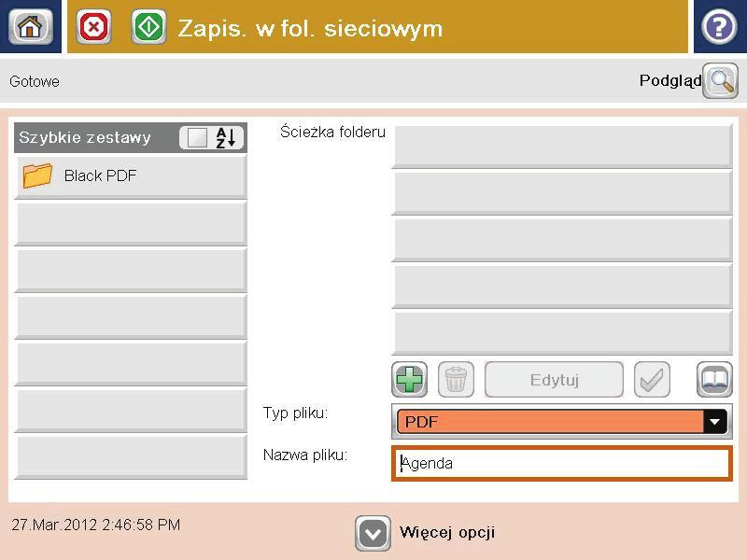This screenshot has height=560, width=747.
Task: Click the Więcej opcji label
Action: point(447,532)
